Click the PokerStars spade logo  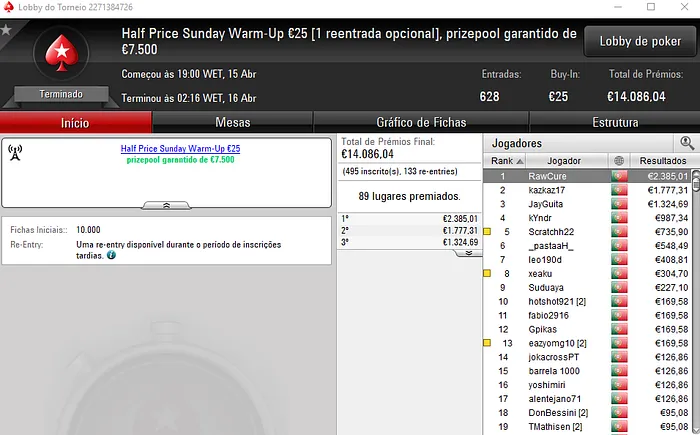click(x=62, y=53)
